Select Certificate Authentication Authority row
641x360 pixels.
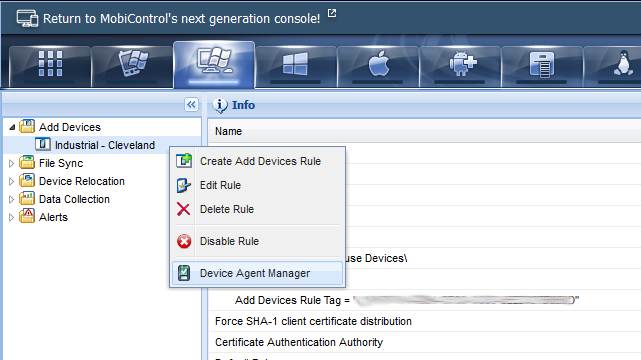coord(424,342)
